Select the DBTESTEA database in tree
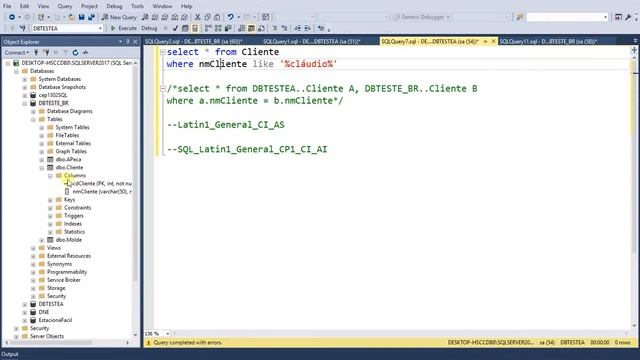This screenshot has width=640, height=360. click(x=51, y=304)
